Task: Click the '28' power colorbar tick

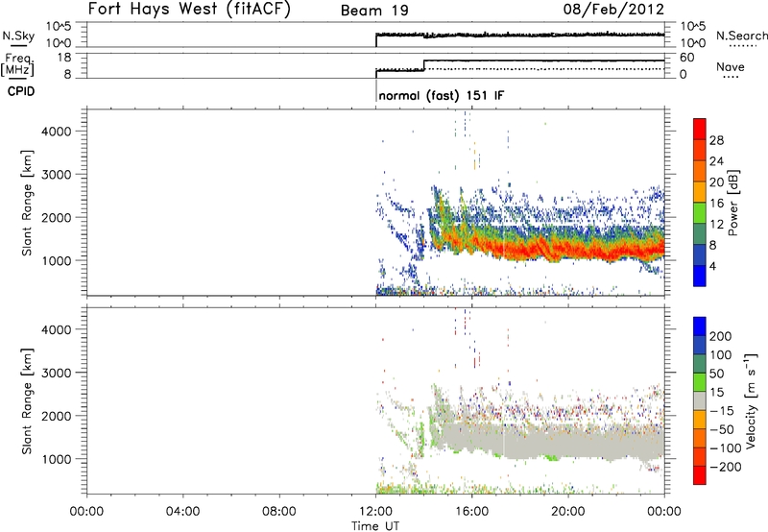Action: (x=716, y=140)
